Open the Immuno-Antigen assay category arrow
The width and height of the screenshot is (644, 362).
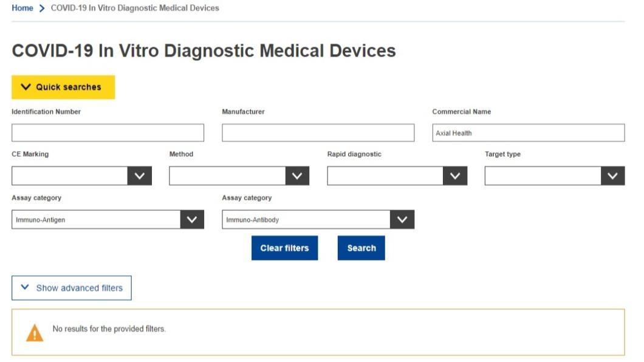pyautogui.click(x=192, y=220)
